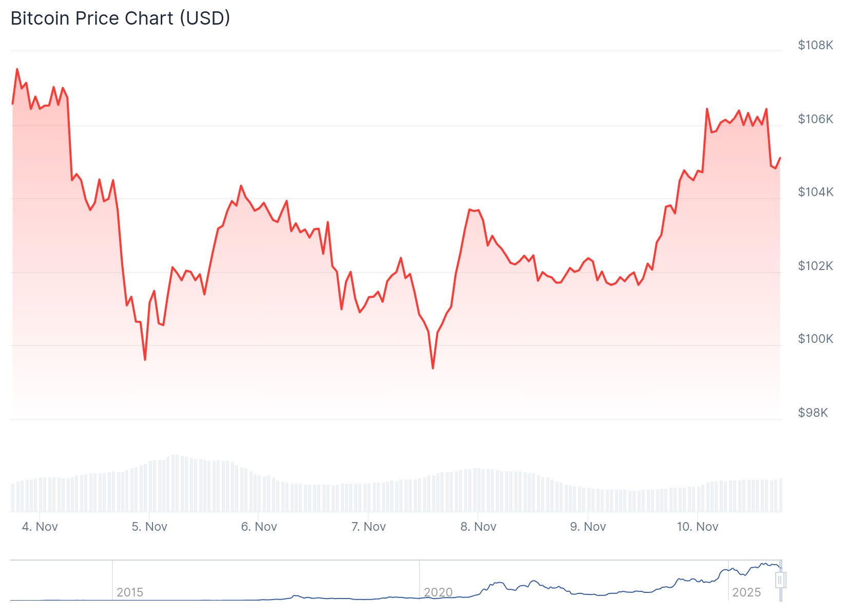Click the $106K price axis label

(x=815, y=119)
